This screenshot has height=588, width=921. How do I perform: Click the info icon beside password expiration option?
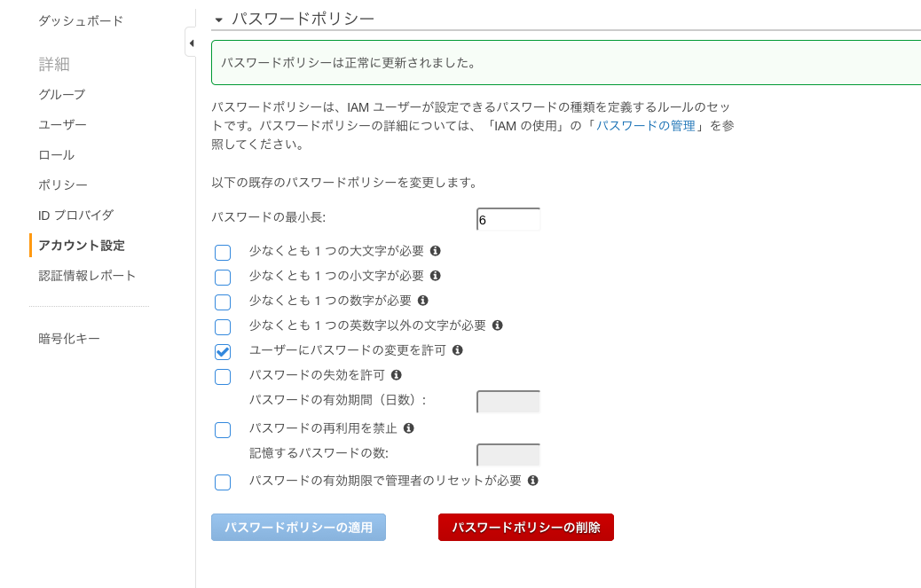point(396,376)
